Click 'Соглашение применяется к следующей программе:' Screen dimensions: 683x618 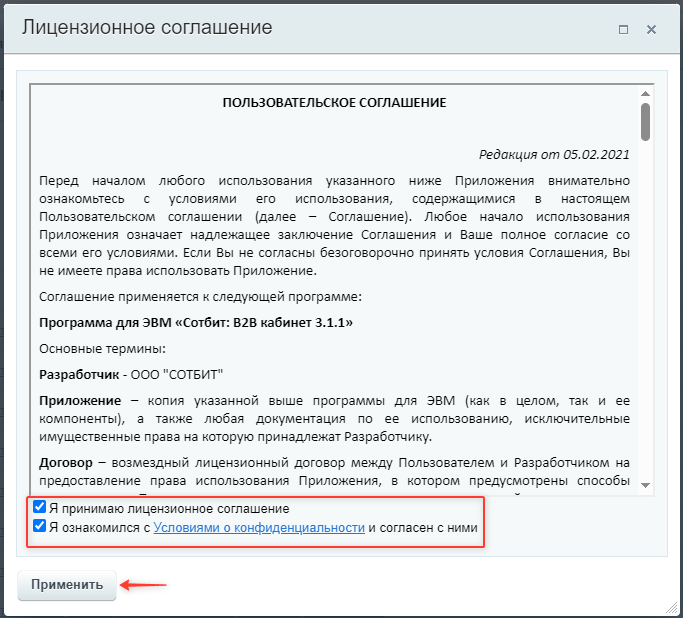(x=200, y=297)
